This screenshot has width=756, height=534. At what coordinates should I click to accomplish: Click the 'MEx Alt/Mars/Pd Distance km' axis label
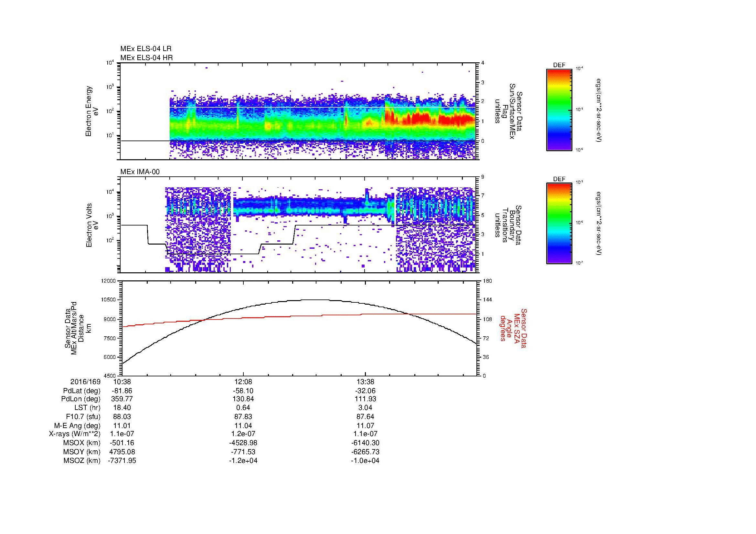(78, 328)
